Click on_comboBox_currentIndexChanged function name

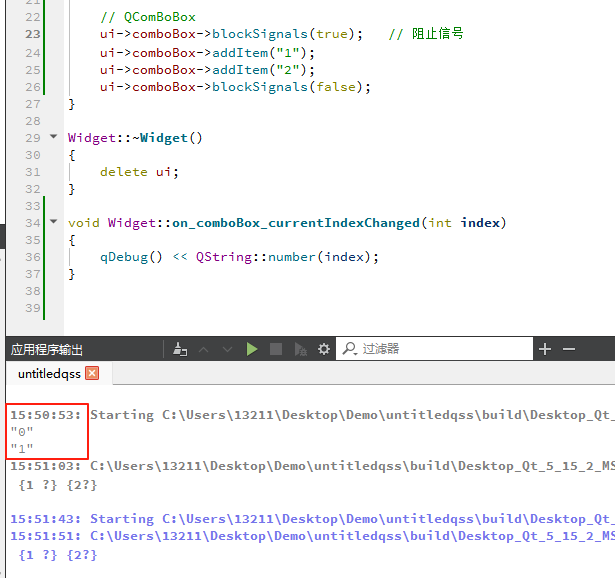pos(296,223)
